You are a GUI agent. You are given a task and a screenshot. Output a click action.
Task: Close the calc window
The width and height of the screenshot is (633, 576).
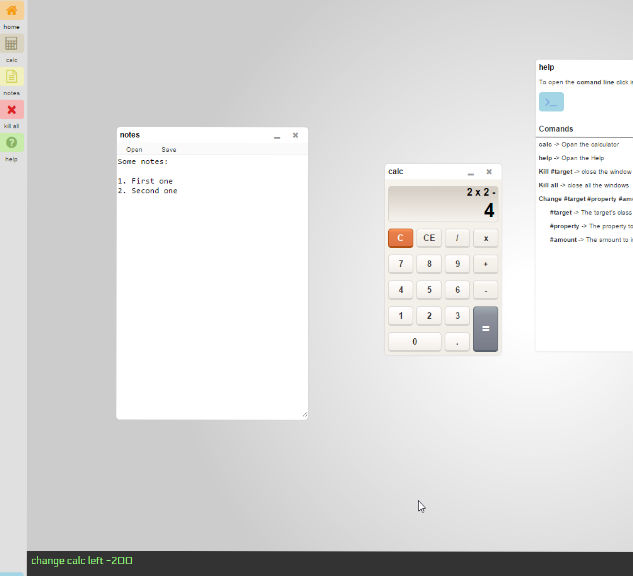pos(489,172)
